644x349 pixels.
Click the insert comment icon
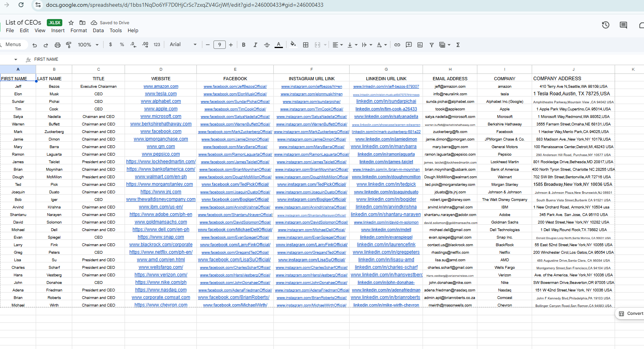tap(409, 45)
